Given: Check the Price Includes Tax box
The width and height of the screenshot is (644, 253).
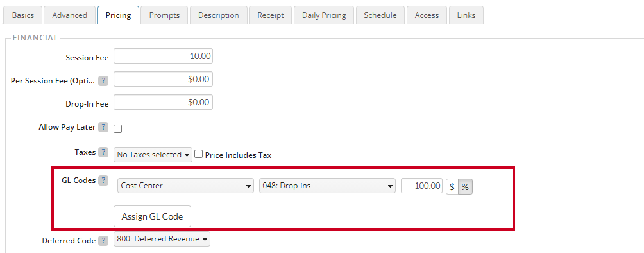Looking at the screenshot, I should point(199,154).
